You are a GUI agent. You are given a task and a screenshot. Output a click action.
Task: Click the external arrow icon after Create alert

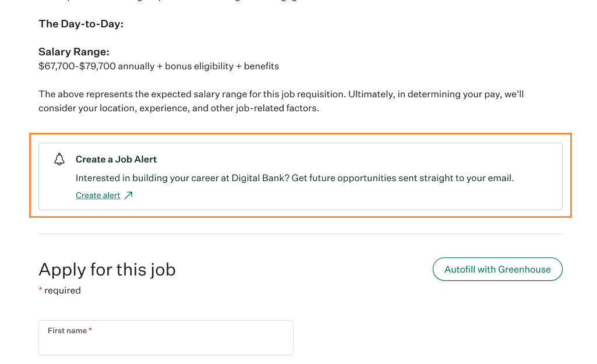coord(129,195)
